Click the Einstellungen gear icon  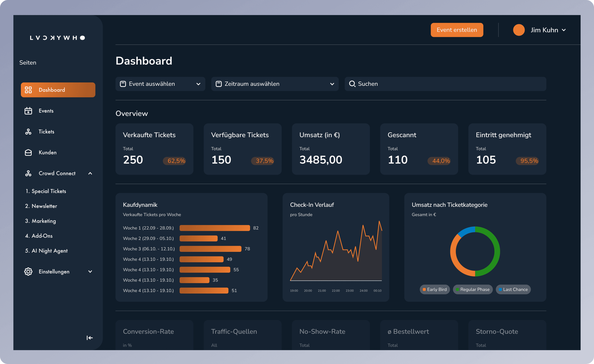coord(28,272)
